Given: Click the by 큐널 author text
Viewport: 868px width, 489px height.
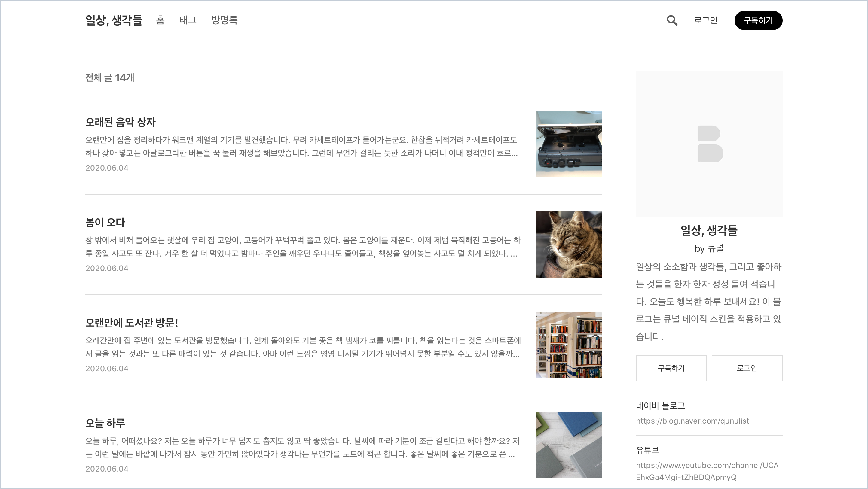Looking at the screenshot, I should [x=709, y=248].
